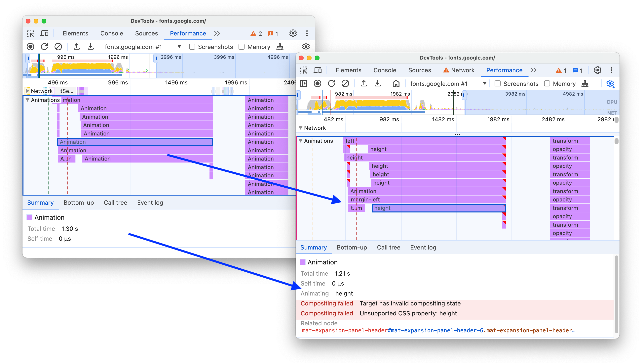Switch to the Bottom-up tab
The width and height of the screenshot is (644, 363).
352,247
